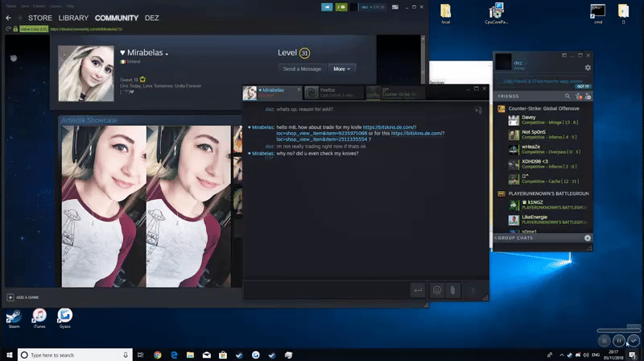Click GOT IT on friends list tip

click(x=582, y=86)
